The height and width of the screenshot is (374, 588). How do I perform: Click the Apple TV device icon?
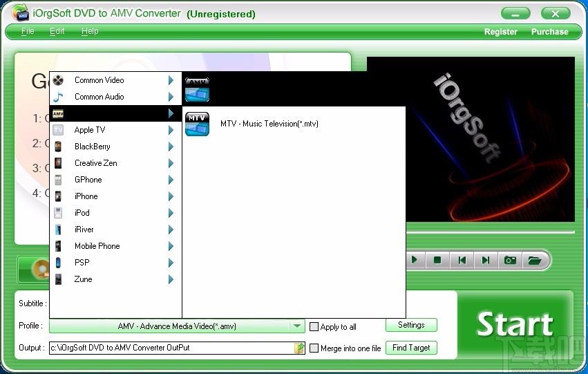pos(58,130)
